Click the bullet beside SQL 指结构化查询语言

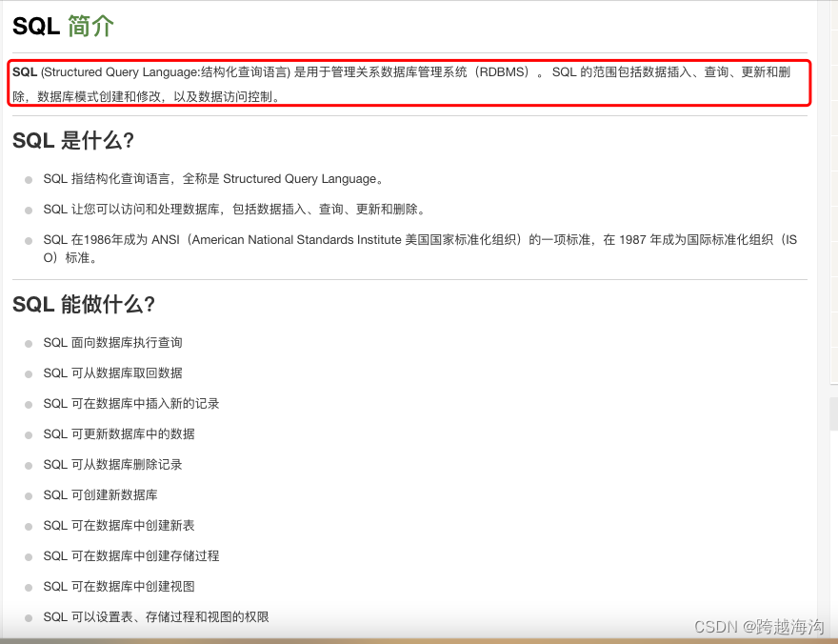28,178
